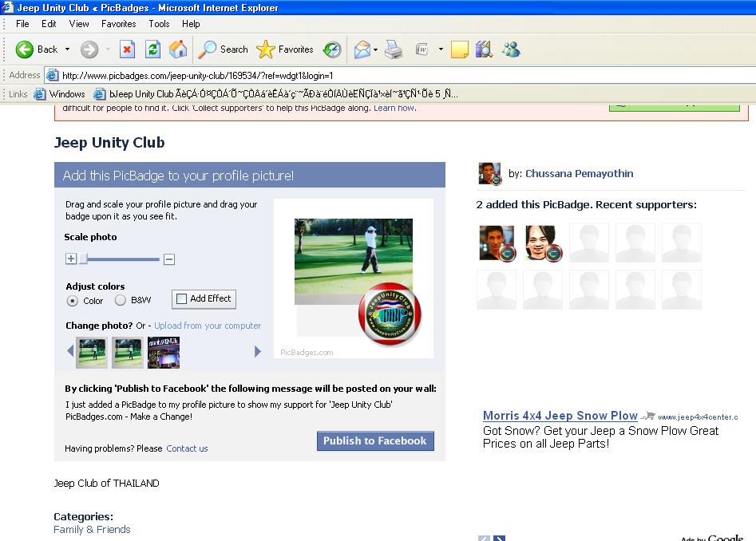This screenshot has height=541, width=756.
Task: Click the author avatar beside Chussana Pemayothin
Action: coord(490,173)
